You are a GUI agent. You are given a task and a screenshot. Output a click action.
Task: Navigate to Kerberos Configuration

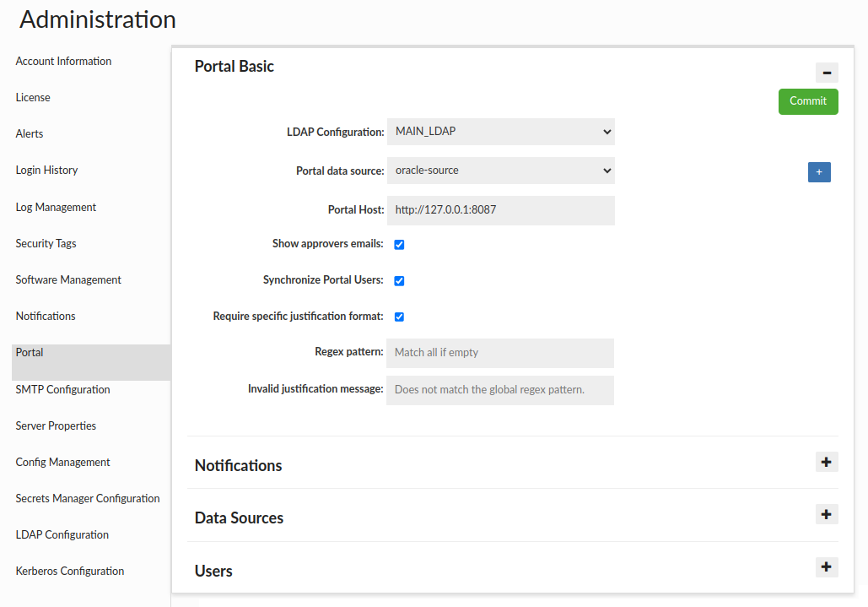pyautogui.click(x=70, y=572)
